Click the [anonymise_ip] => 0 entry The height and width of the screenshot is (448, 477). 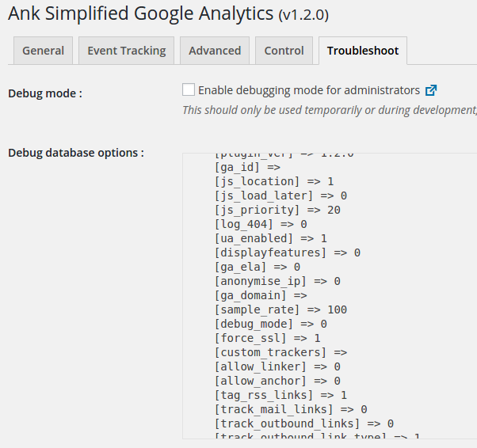[277, 281]
